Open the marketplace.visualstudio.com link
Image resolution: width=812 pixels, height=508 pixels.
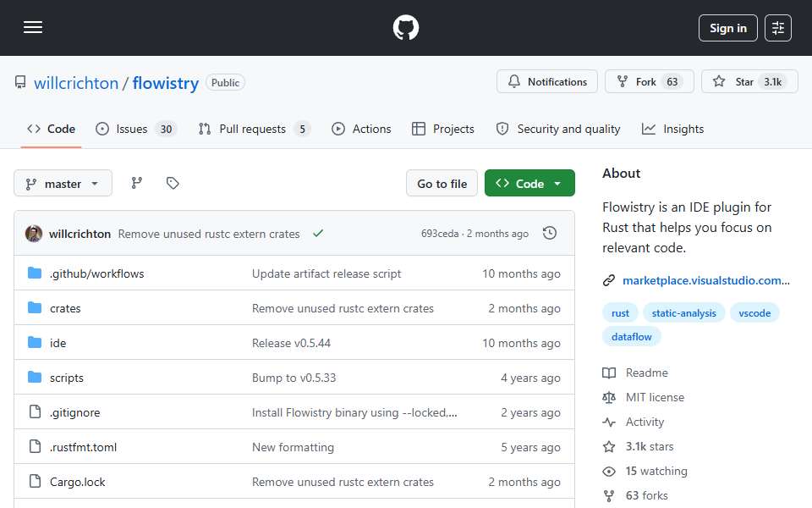(x=705, y=280)
